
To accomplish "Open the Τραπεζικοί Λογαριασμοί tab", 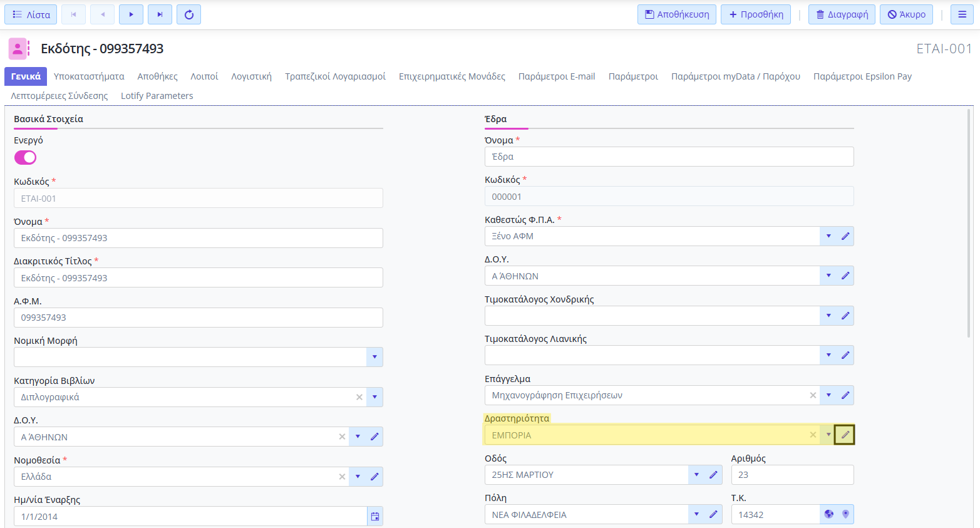I will click(335, 76).
